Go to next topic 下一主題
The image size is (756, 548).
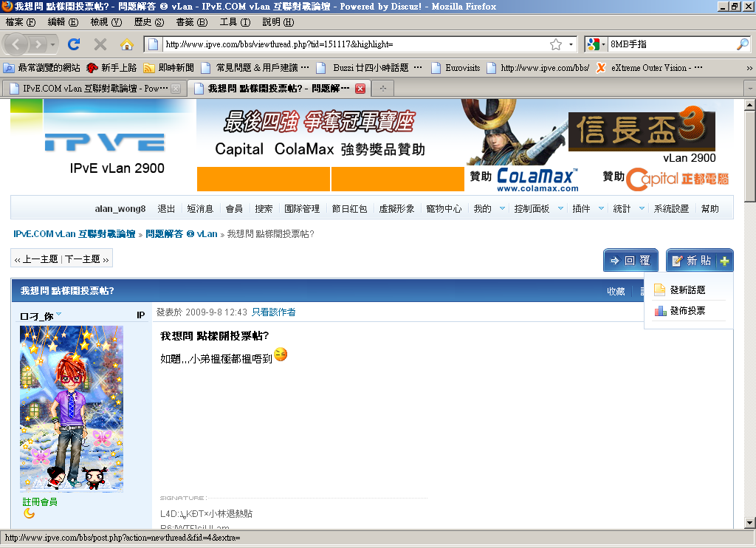point(87,259)
